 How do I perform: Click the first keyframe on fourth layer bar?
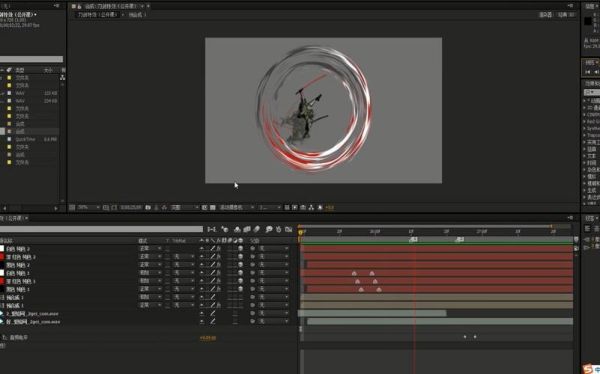[354, 273]
